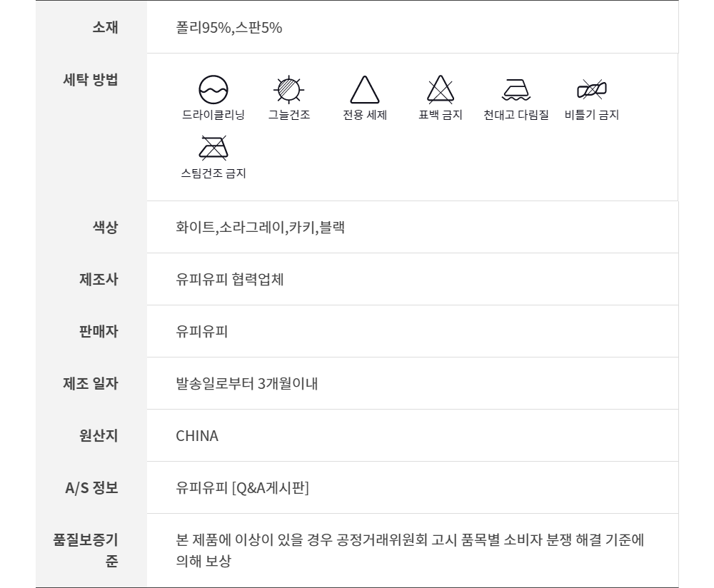Click the no bleach (표백 금지) icon
This screenshot has height=588, width=714.
click(x=440, y=90)
